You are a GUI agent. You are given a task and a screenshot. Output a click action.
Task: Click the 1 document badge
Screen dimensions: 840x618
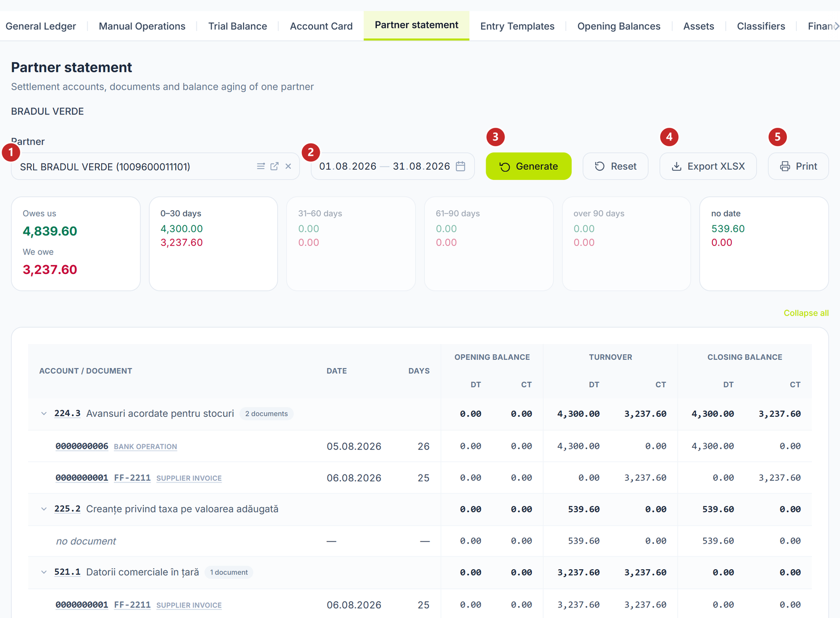229,573
